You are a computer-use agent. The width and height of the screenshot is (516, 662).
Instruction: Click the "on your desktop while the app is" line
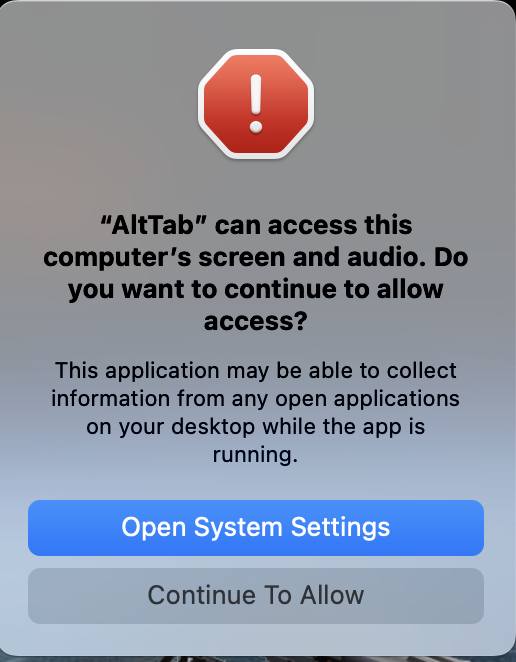pos(255,427)
